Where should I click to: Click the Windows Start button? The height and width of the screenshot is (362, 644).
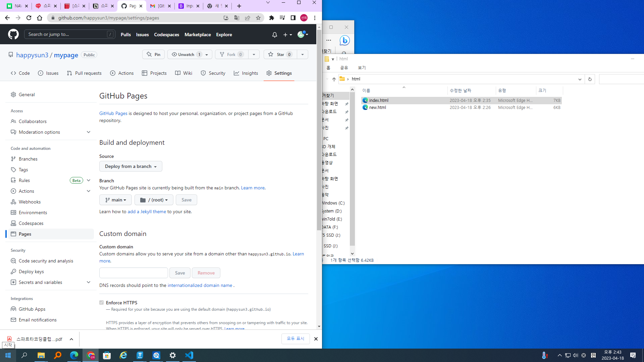pyautogui.click(x=8, y=355)
